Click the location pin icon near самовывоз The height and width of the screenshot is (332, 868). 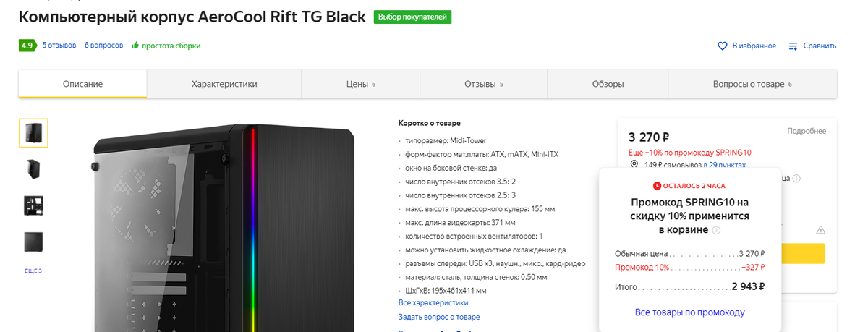pos(634,165)
